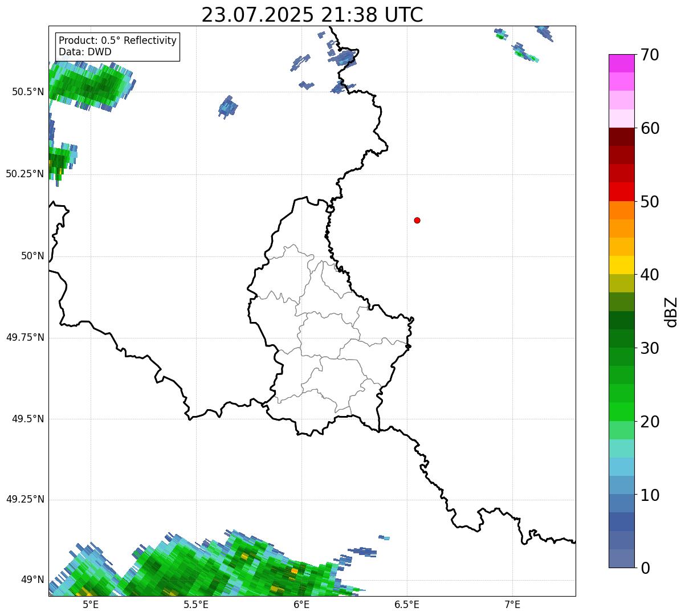Select the 'Product: 0.5° Reflectivity' label
This screenshot has width=685, height=616.
pos(117,41)
